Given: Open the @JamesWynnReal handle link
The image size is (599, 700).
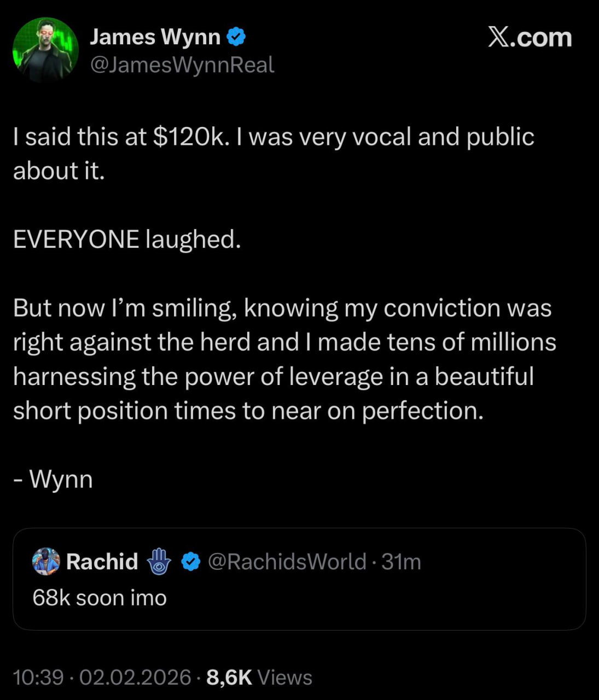Looking at the screenshot, I should coord(182,65).
